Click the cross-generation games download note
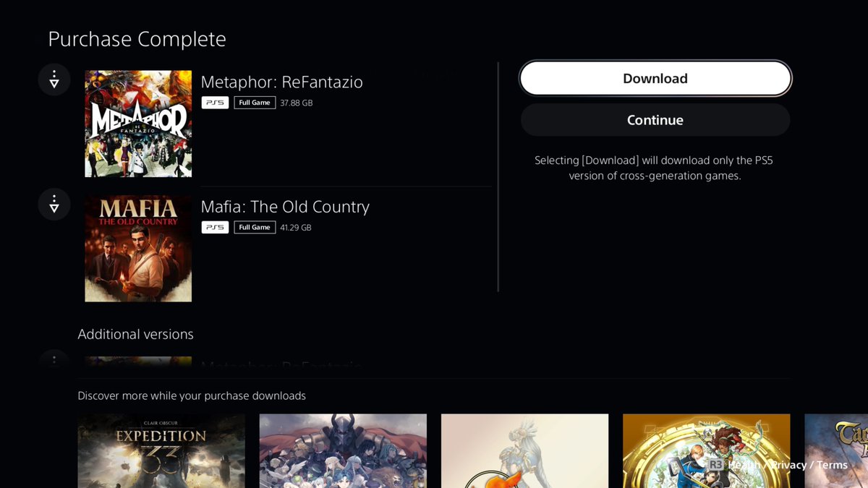 pos(655,168)
